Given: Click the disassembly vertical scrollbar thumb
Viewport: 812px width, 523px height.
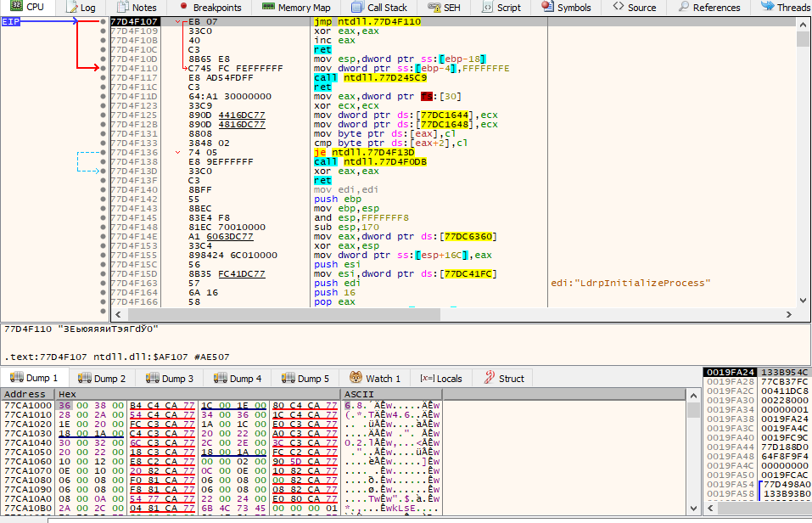Looking at the screenshot, I should point(803,38).
